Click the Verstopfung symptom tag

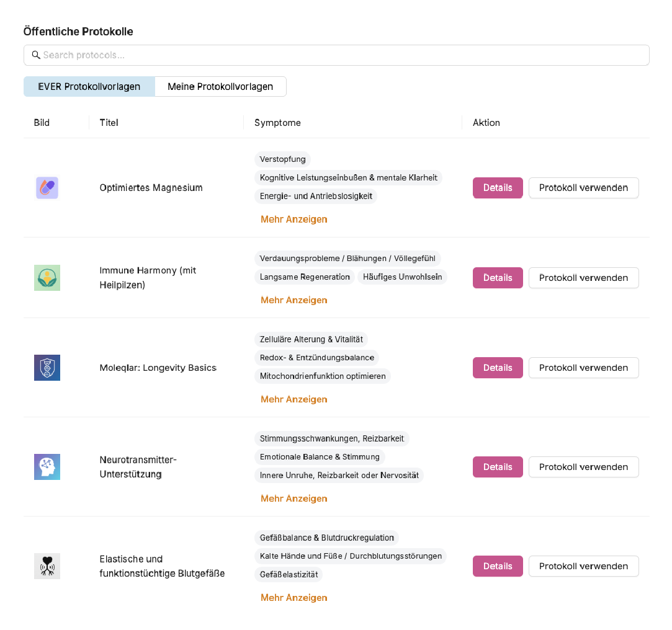pyautogui.click(x=283, y=159)
